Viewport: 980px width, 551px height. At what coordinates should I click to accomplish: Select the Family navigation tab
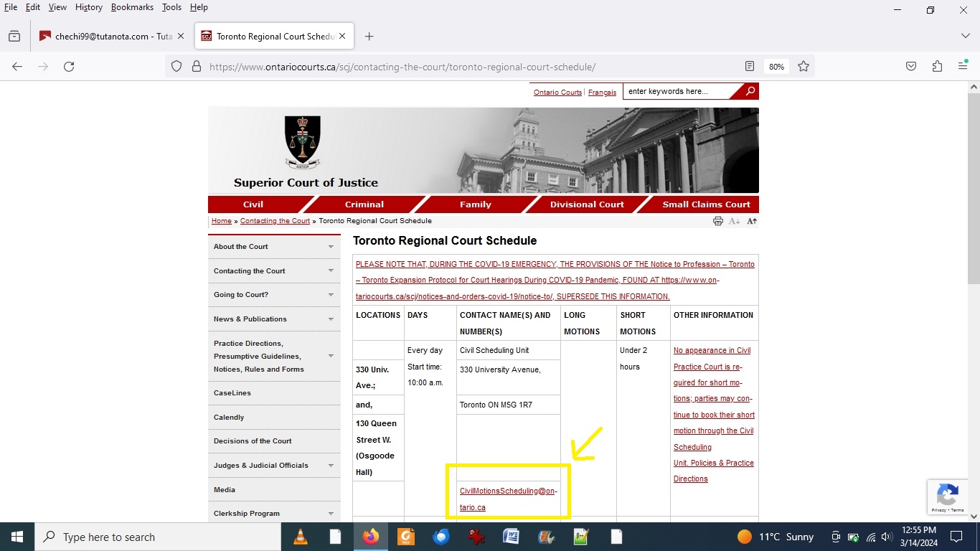(x=475, y=204)
